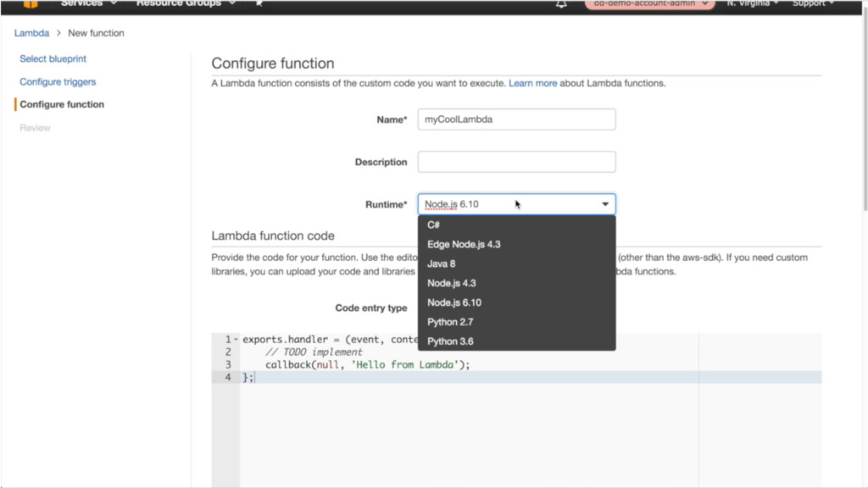Choose Edge Node.js 4.3 runtime

coord(464,244)
